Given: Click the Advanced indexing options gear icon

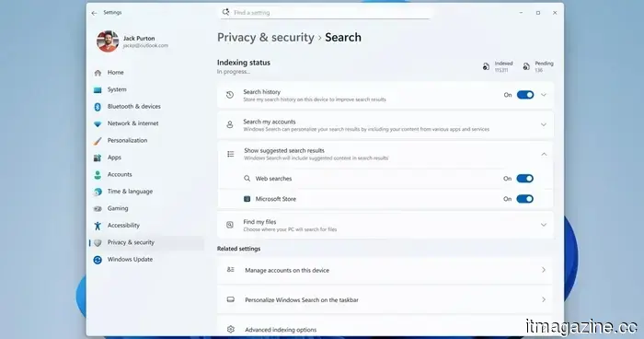Looking at the screenshot, I should (x=231, y=330).
